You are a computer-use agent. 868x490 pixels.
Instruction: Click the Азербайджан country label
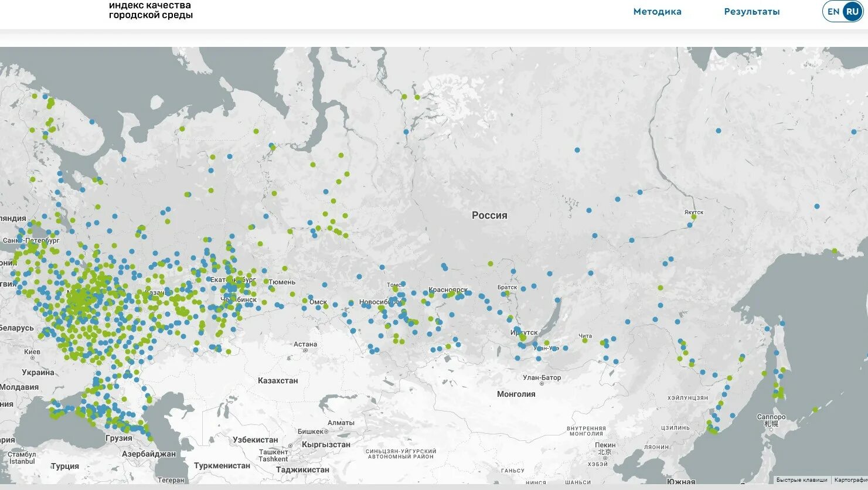pos(149,454)
